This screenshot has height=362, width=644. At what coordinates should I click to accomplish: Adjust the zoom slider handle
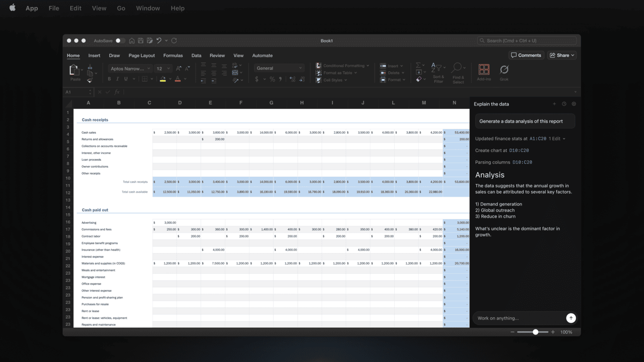(536, 332)
